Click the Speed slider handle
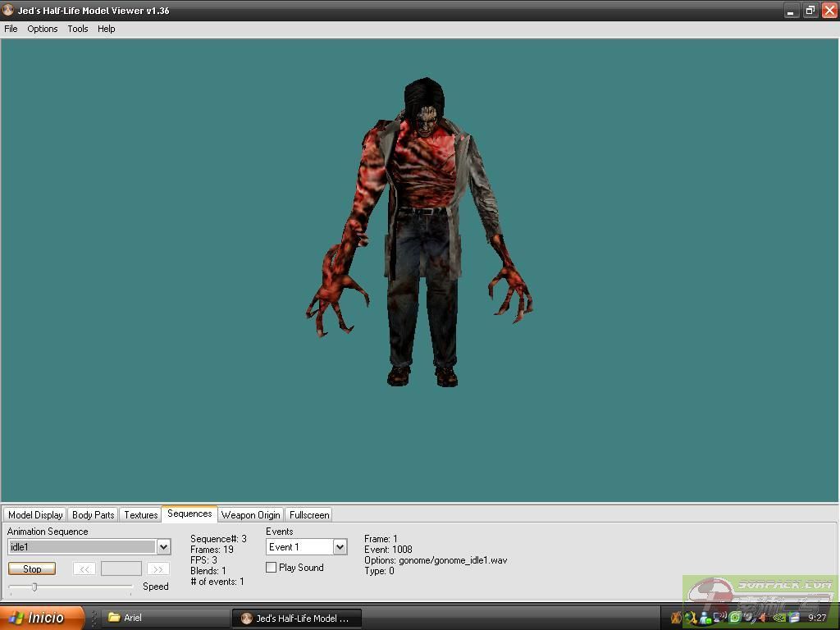The image size is (840, 630). (34, 587)
